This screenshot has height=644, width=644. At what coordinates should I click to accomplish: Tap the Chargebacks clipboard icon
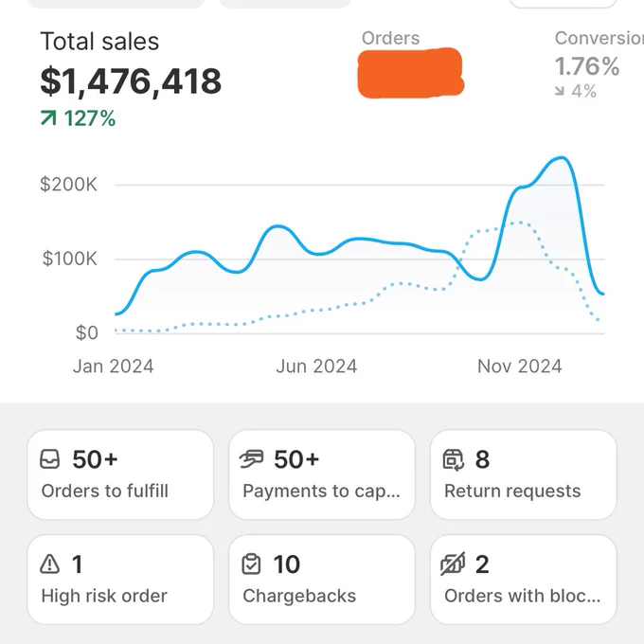251,563
